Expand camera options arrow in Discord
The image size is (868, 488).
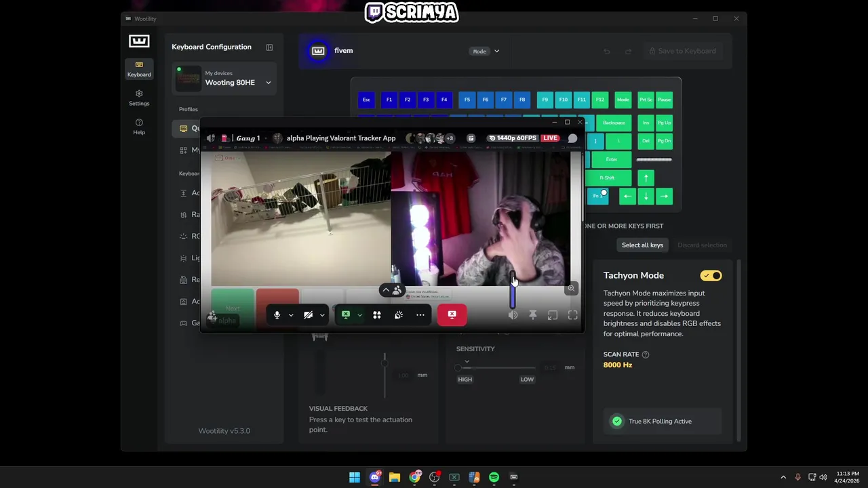click(322, 314)
